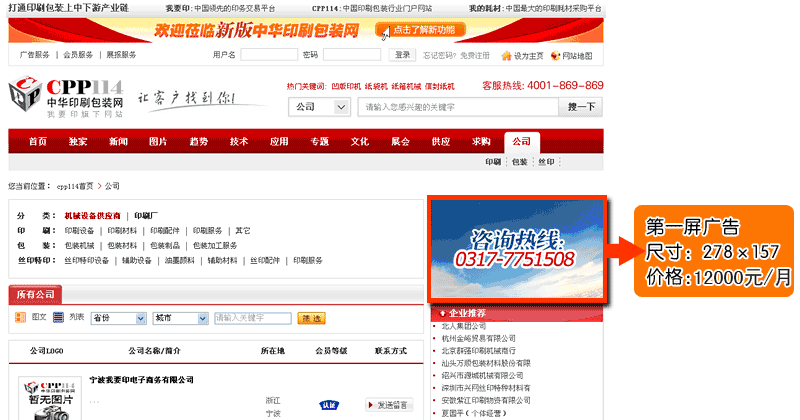Open the 公司 search type dropdown
Viewport: 800px width, 420px height.
click(320, 107)
